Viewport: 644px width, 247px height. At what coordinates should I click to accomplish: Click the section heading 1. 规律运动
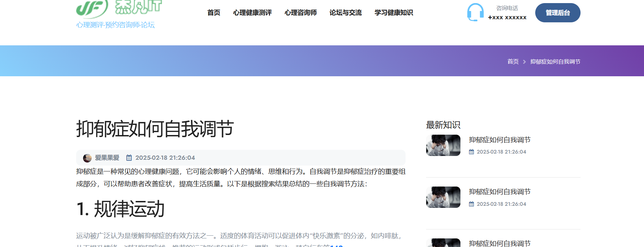[120, 209]
